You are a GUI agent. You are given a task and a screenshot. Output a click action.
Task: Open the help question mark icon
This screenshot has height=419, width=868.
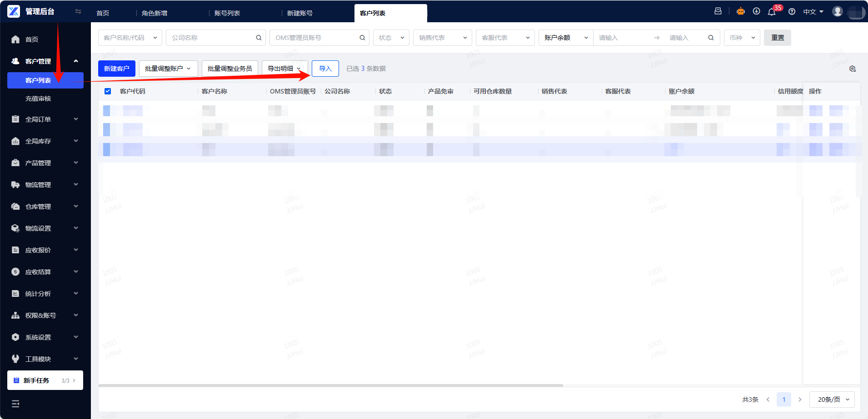[792, 12]
